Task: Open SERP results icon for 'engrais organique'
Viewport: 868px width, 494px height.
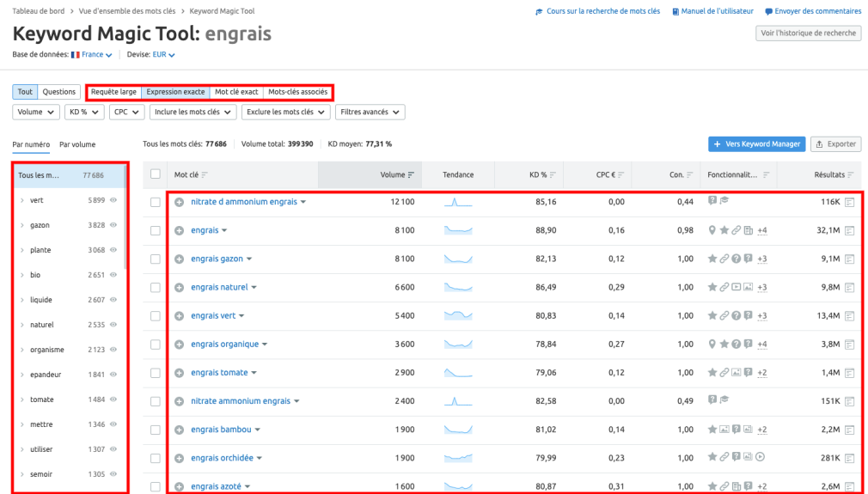Action: point(850,345)
